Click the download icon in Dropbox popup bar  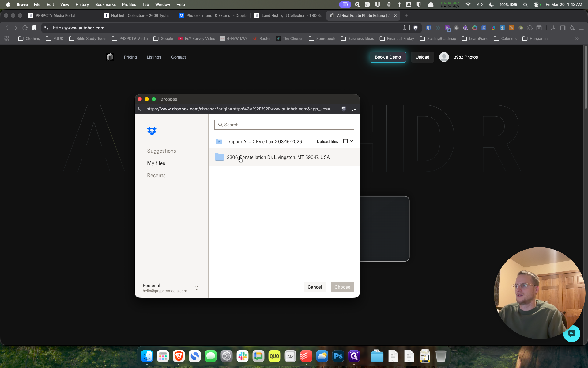point(355,109)
